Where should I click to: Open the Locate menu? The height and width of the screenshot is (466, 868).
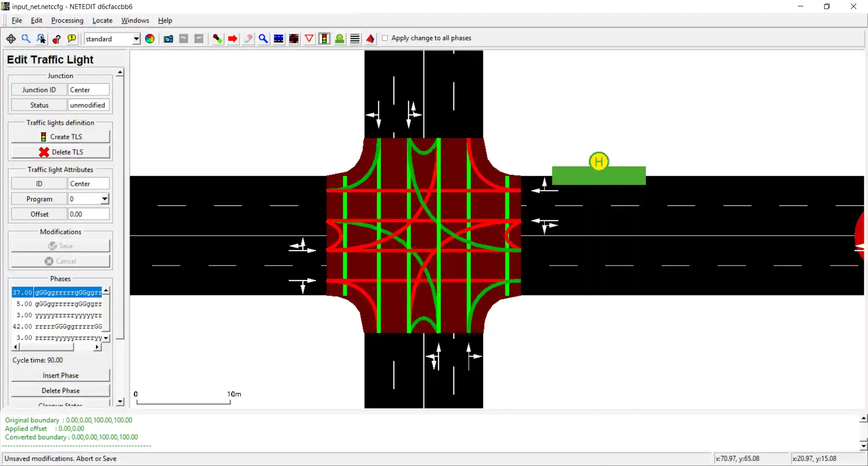coord(102,20)
